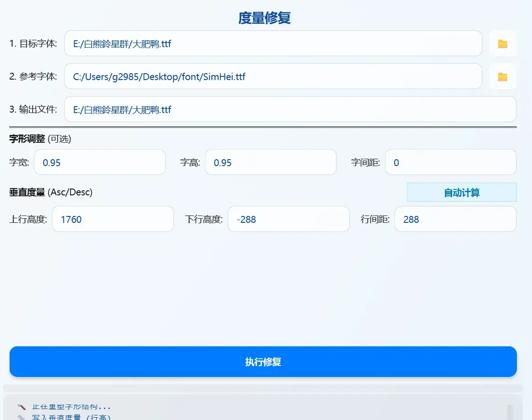Click the 参考字体 SimHei.ttf path field
This screenshot has height=420, width=532.
[273, 76]
